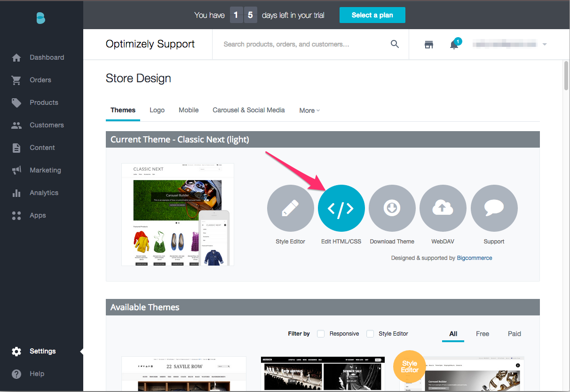Click the Edit HTML/CSS label text

[x=341, y=242]
